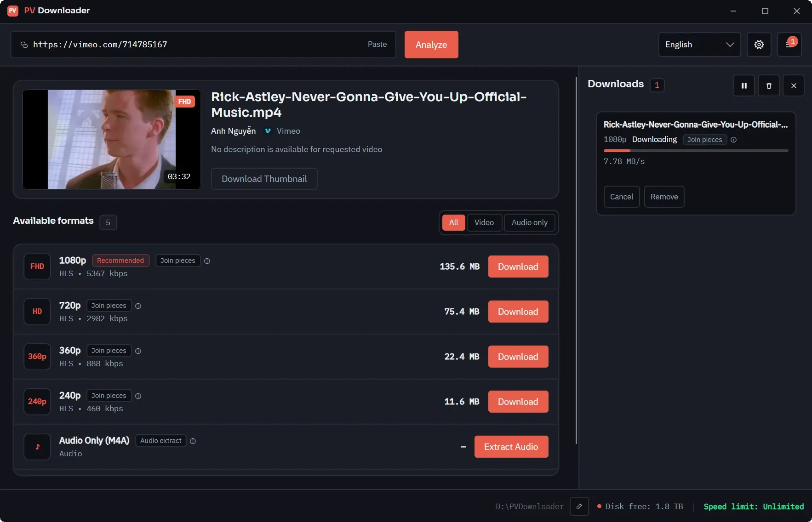Click the Extract Audio button
The image size is (812, 522).
(x=511, y=447)
